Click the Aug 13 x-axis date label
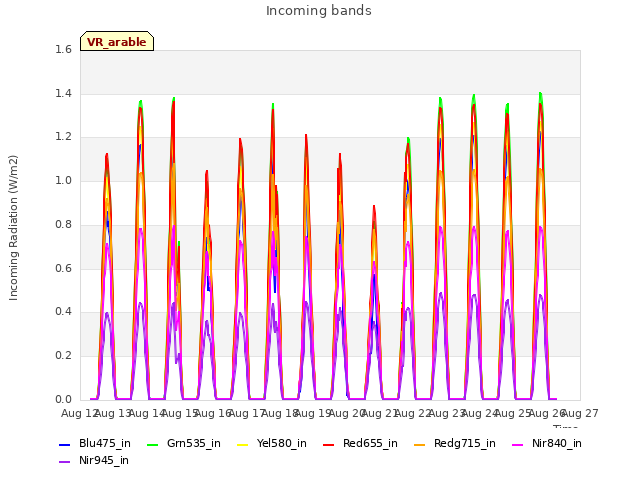This screenshot has width=640, height=480. coord(113,413)
